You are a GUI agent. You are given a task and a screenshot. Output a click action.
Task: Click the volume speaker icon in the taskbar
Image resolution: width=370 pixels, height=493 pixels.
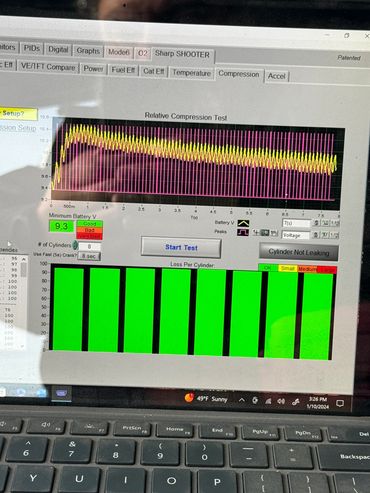coord(281,401)
